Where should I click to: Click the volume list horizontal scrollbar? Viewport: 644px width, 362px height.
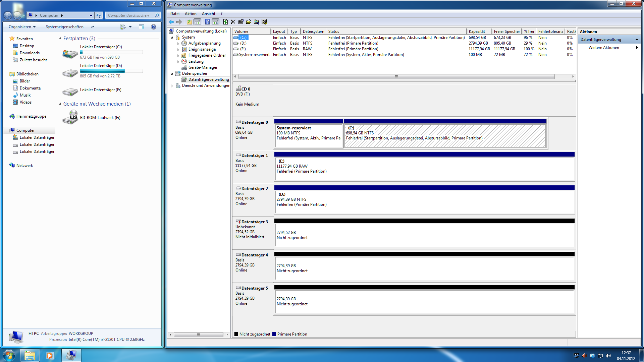coord(396,77)
